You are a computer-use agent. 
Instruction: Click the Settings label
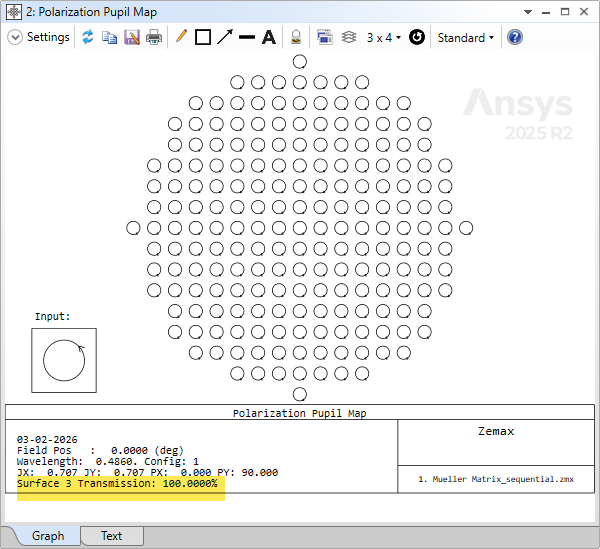tap(48, 37)
